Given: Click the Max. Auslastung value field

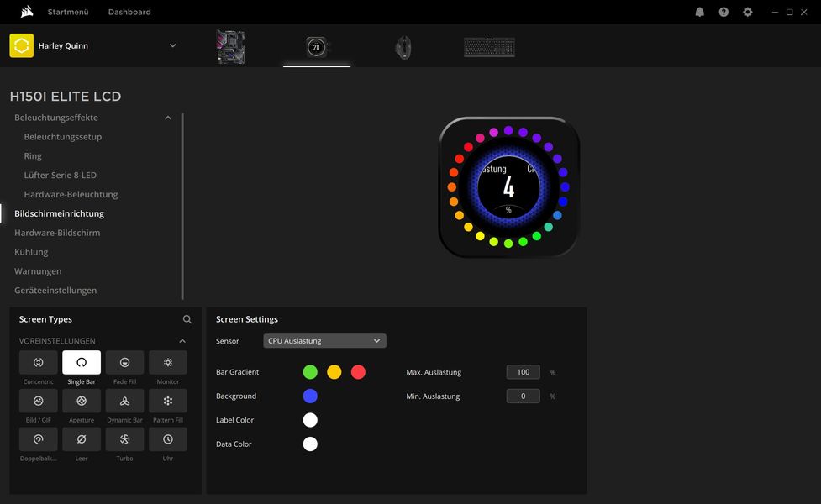Looking at the screenshot, I should click(523, 372).
